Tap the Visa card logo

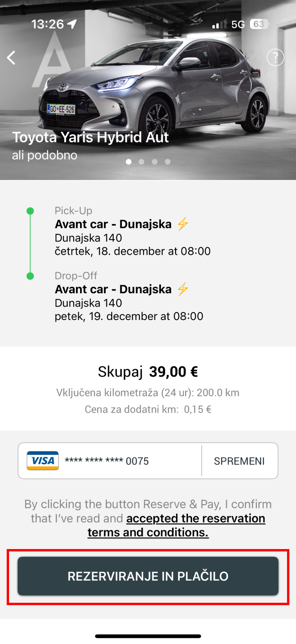coord(43,461)
